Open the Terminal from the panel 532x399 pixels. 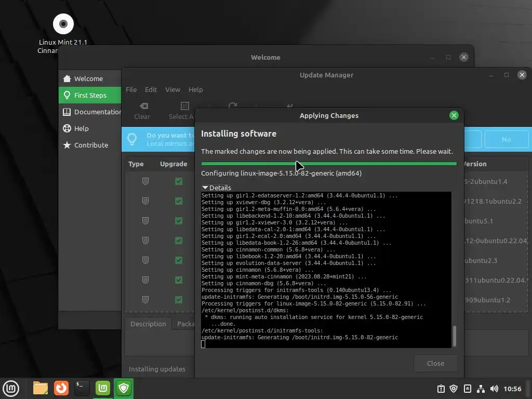click(82, 388)
